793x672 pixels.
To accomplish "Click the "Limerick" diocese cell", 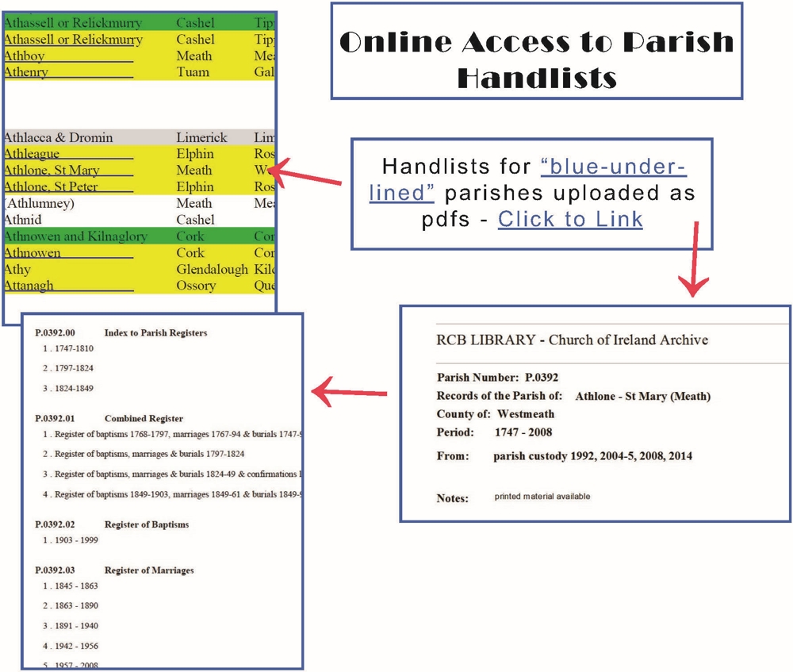I will point(201,137).
